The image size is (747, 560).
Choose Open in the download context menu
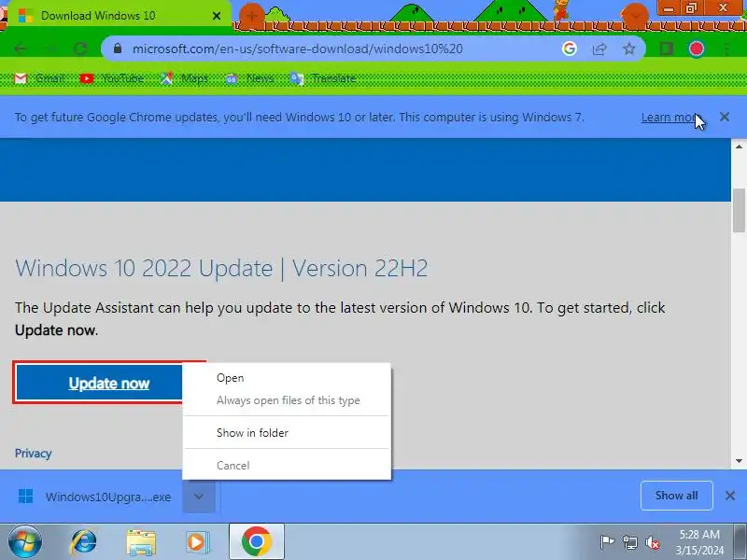(230, 378)
